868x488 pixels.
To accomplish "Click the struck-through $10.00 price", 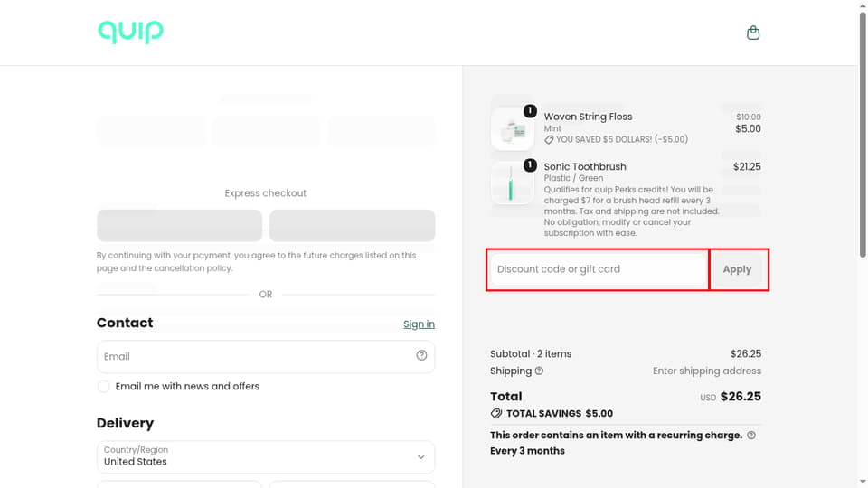I will point(749,117).
